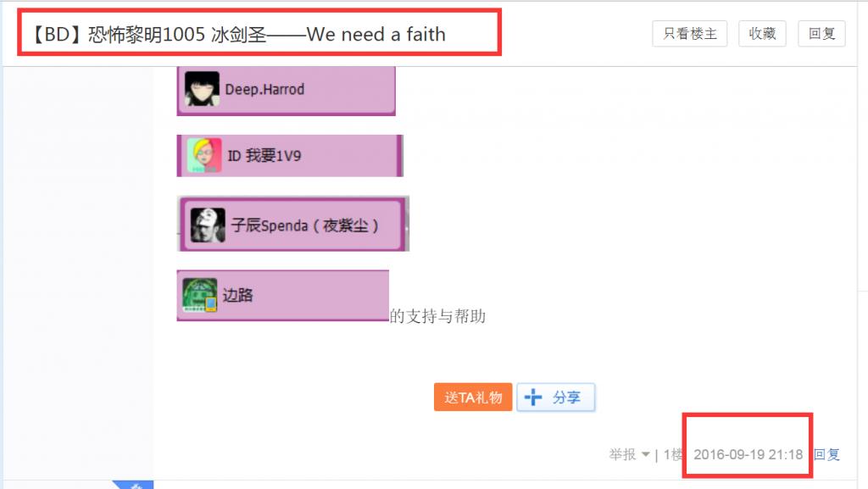The image size is (868, 489).
Task: Click the blue badge icon at bottom left
Action: [x=133, y=485]
